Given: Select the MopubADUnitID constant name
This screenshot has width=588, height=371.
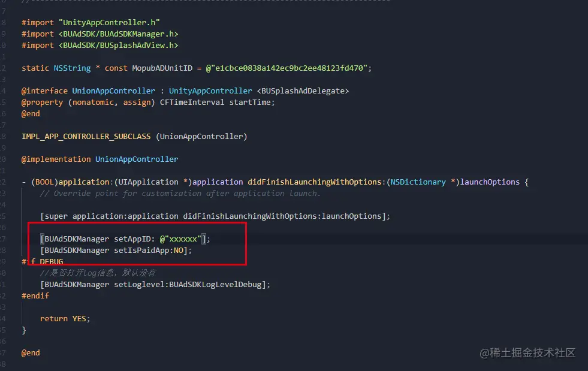Looking at the screenshot, I should point(162,68).
